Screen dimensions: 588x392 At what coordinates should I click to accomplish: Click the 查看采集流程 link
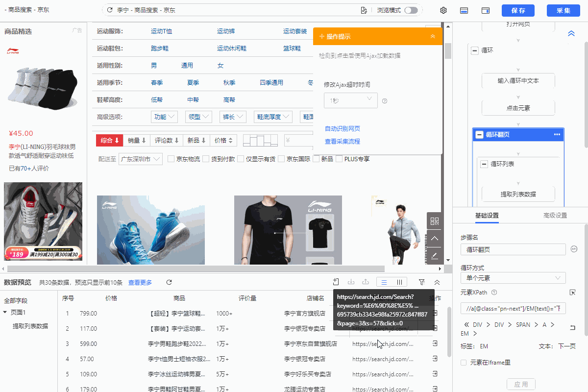point(343,142)
